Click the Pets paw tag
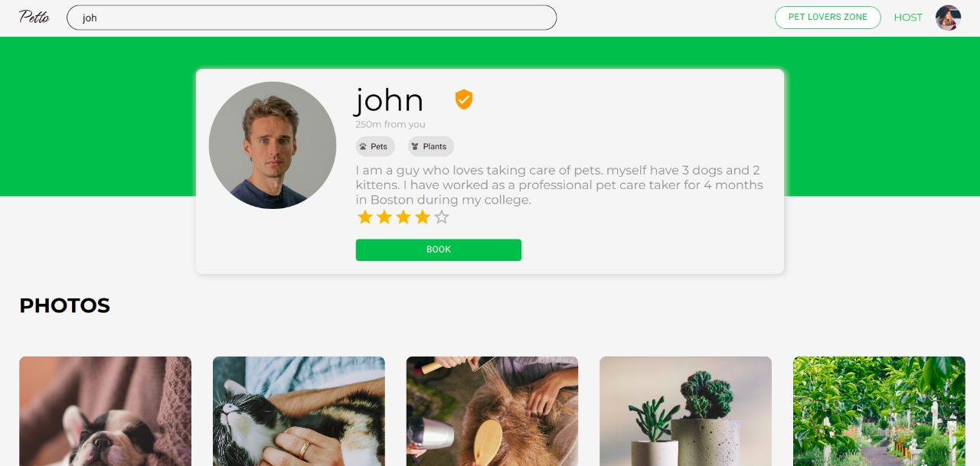The width and height of the screenshot is (980, 466). click(375, 146)
